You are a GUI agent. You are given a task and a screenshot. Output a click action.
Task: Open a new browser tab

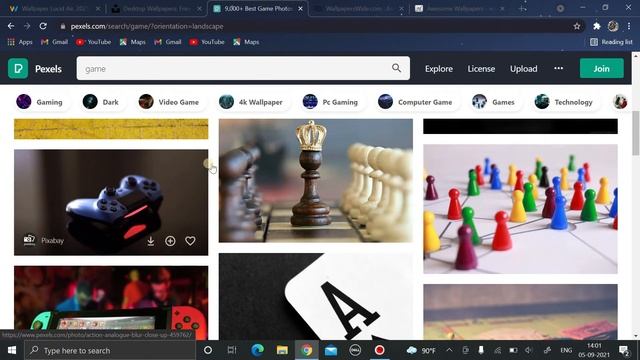coord(522,8)
